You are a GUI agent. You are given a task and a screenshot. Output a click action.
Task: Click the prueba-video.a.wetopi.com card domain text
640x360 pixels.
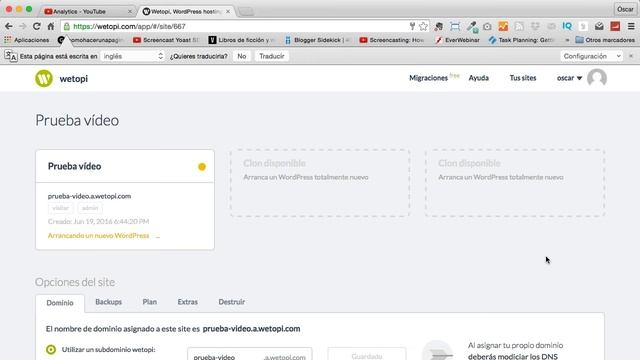click(x=89, y=196)
